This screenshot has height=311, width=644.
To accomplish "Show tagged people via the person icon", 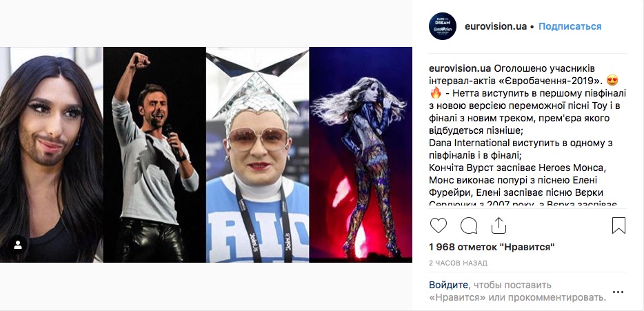I will (18, 245).
